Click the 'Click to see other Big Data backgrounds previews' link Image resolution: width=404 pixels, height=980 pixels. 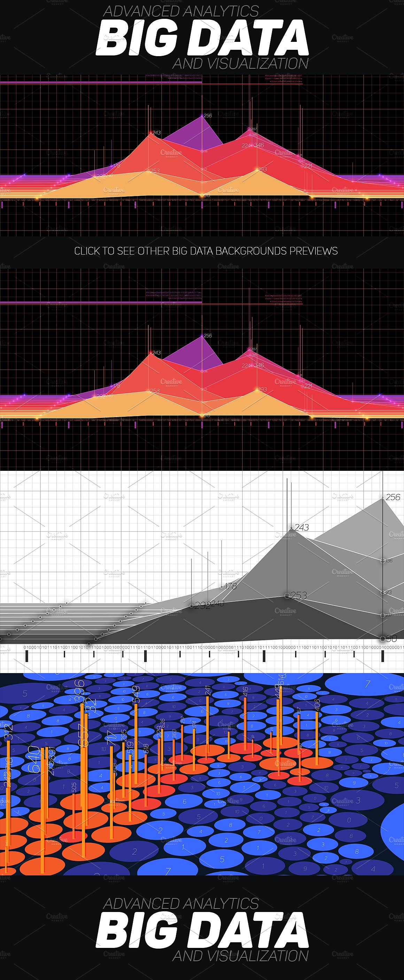point(205,251)
